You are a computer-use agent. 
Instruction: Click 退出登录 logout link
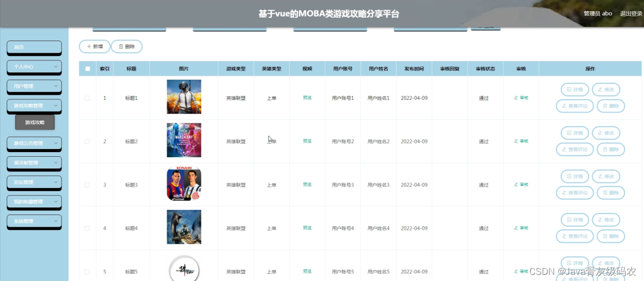[x=631, y=14]
